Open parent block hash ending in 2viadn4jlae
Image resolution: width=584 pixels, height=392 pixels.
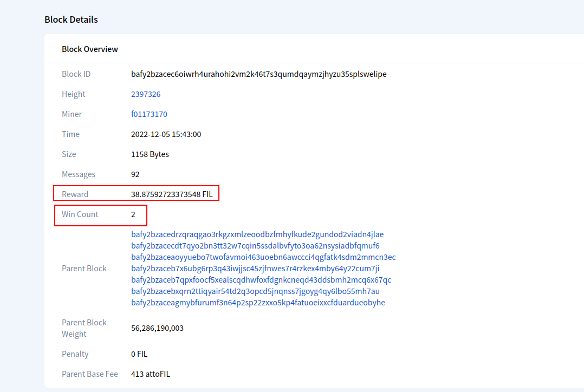click(257, 234)
